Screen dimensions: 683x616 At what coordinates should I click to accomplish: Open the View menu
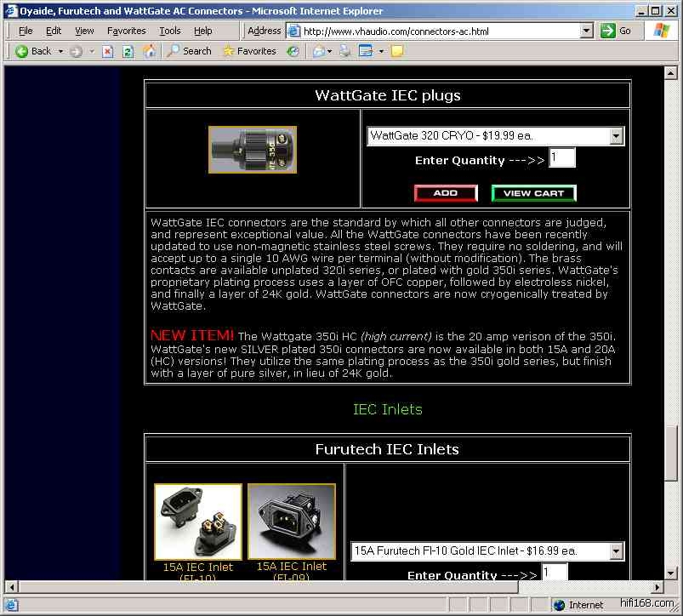(84, 31)
